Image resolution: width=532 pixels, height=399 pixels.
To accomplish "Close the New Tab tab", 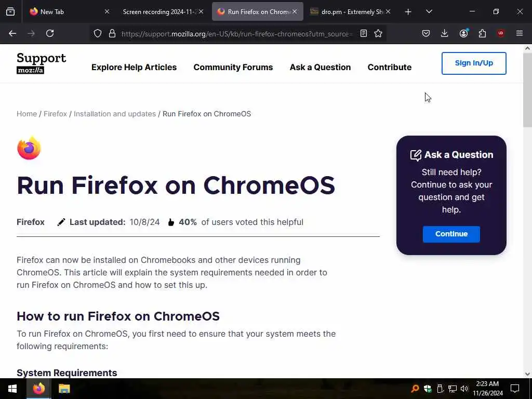I will (107, 11).
